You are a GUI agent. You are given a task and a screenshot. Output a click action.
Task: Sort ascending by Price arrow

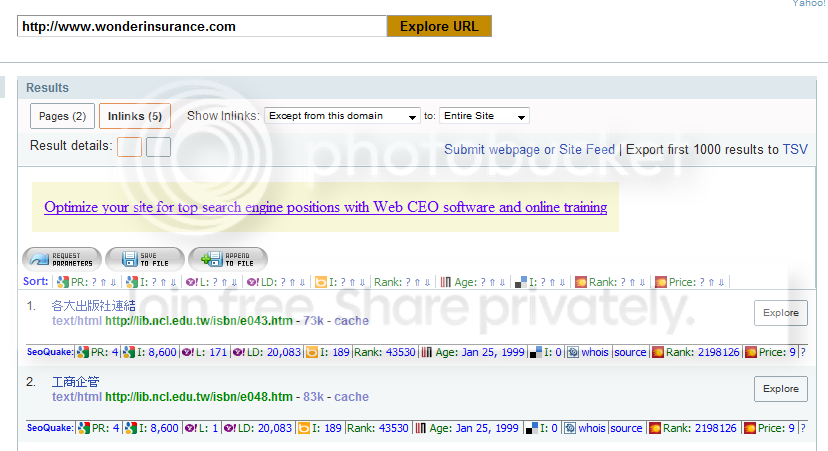point(711,283)
